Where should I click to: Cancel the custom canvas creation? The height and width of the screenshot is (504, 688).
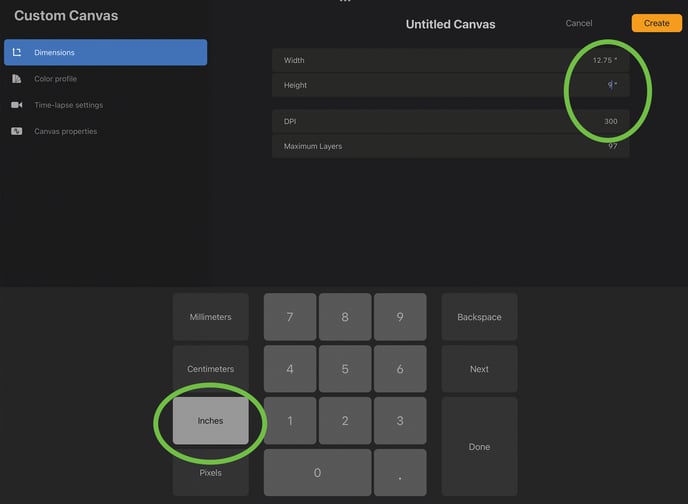click(x=578, y=23)
